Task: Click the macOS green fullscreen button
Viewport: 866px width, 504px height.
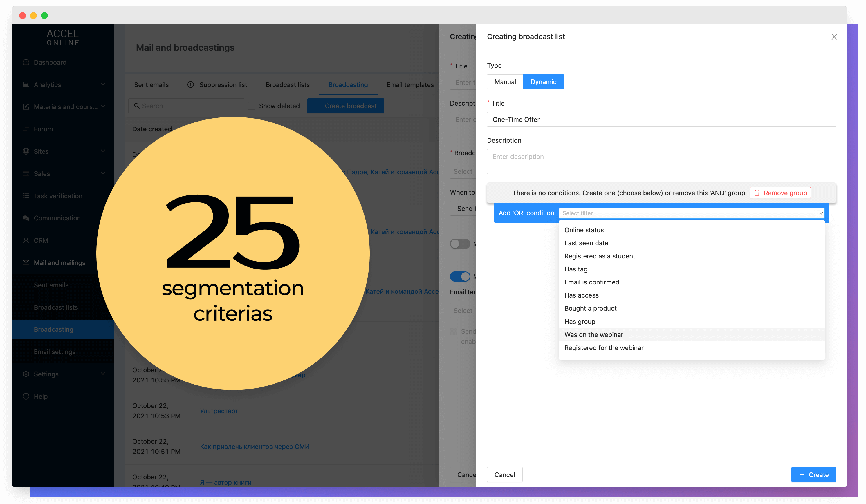Action: (x=44, y=15)
